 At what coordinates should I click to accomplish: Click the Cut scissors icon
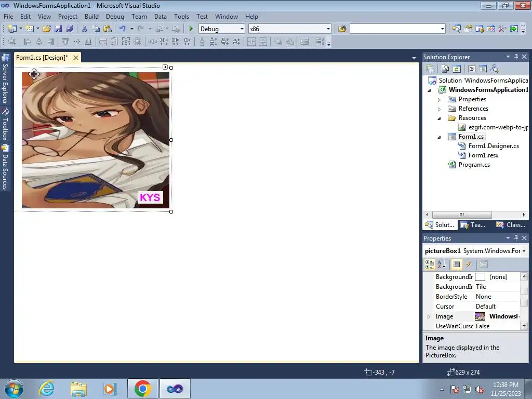85,29
